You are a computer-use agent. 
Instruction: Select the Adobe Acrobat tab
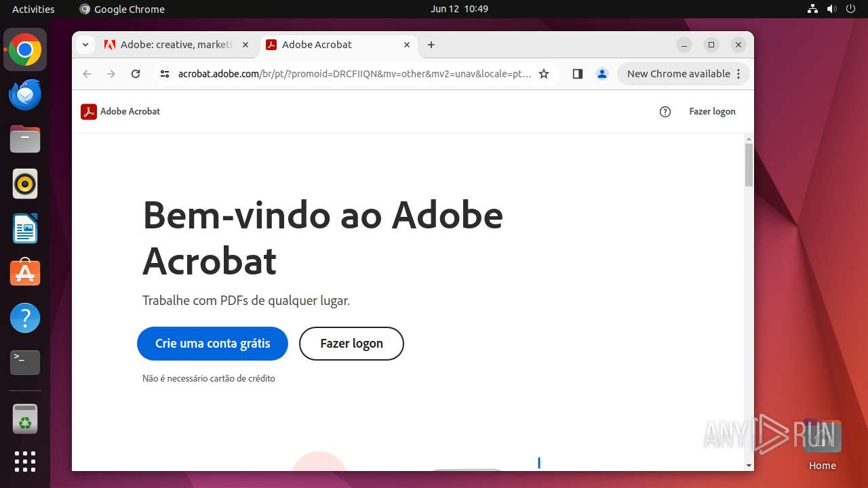pyautogui.click(x=338, y=45)
